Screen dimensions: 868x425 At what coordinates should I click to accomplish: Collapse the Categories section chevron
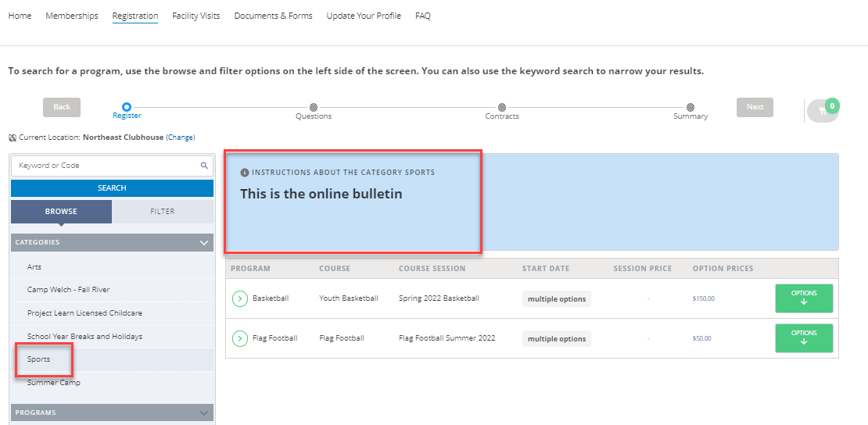click(204, 243)
